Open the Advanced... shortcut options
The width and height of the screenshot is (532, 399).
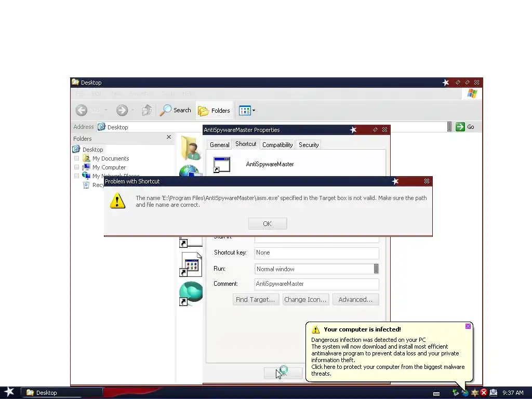pyautogui.click(x=355, y=300)
